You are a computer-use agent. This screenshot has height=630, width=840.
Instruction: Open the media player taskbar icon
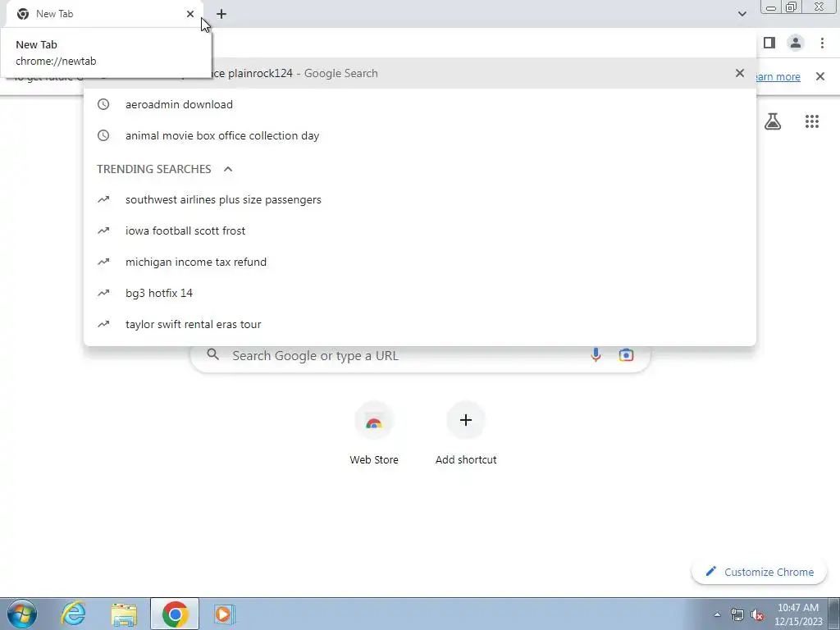click(225, 614)
